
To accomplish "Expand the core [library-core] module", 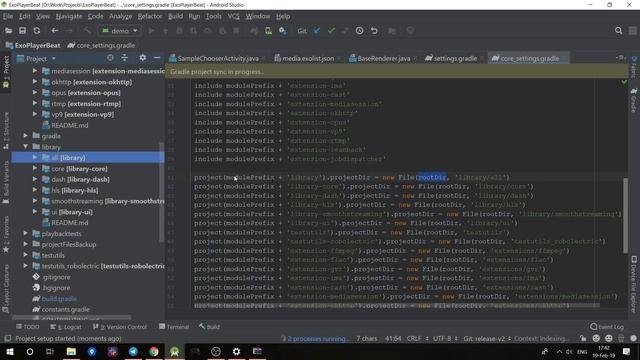I will pyautogui.click(x=35, y=169).
